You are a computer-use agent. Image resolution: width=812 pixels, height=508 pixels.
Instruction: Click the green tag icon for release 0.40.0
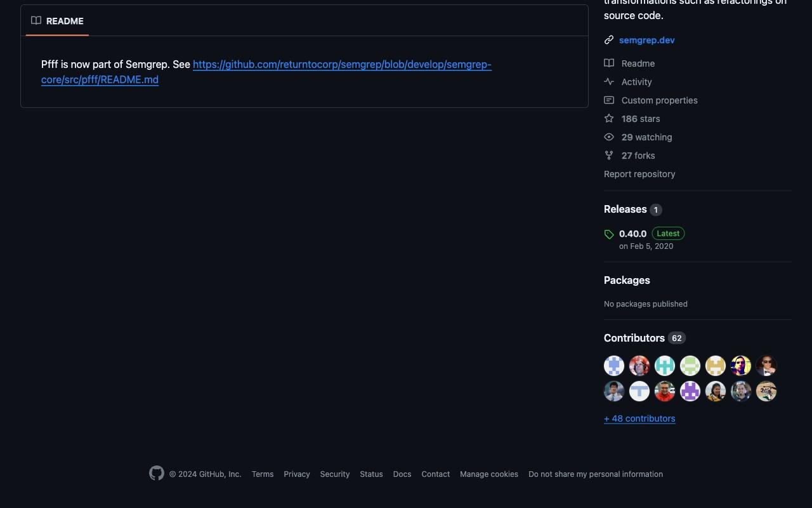pos(609,234)
